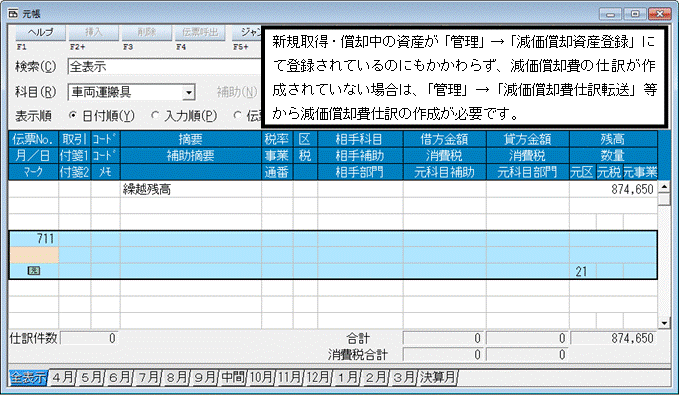The image size is (679, 396).
Task: Click the orange date cell under 711
Action: click(x=34, y=255)
